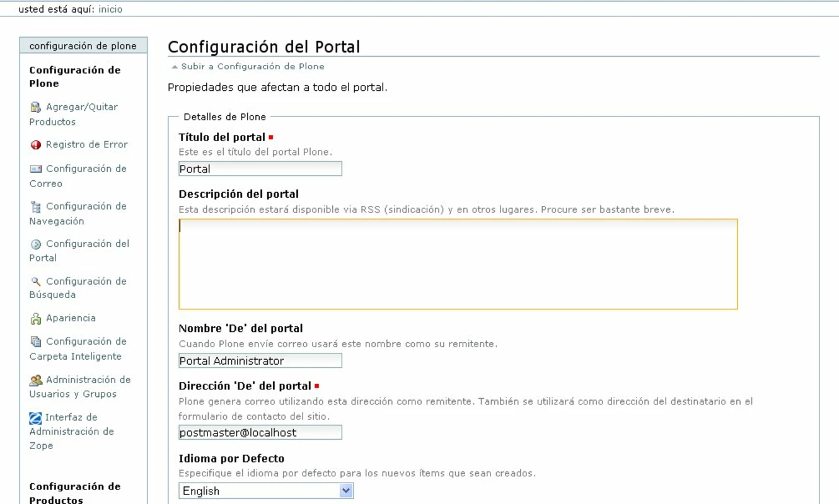Click the Configuración de Navegación tree icon

point(35,207)
